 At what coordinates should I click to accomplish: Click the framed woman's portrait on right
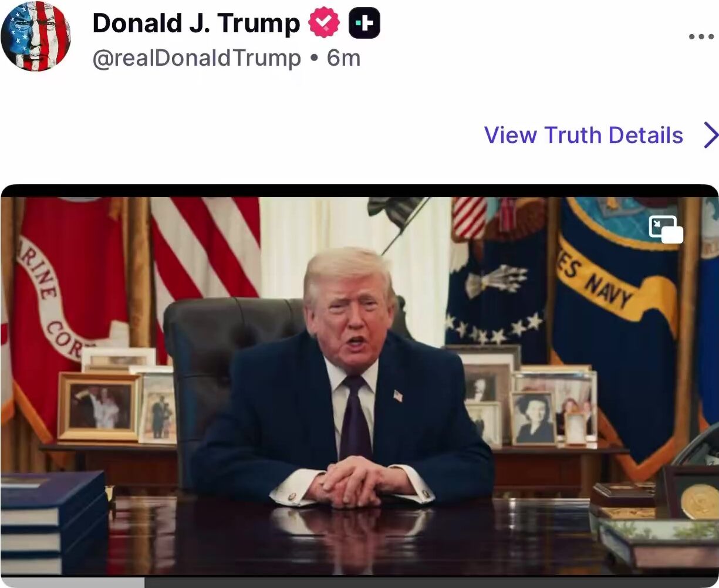click(x=533, y=418)
